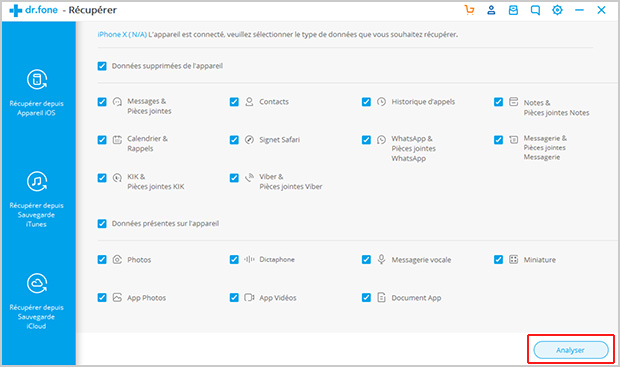Screen dimensions: 620x367
Task: Uncheck Messagerie & Pièces jointes checkbox
Action: pyautogui.click(x=498, y=140)
